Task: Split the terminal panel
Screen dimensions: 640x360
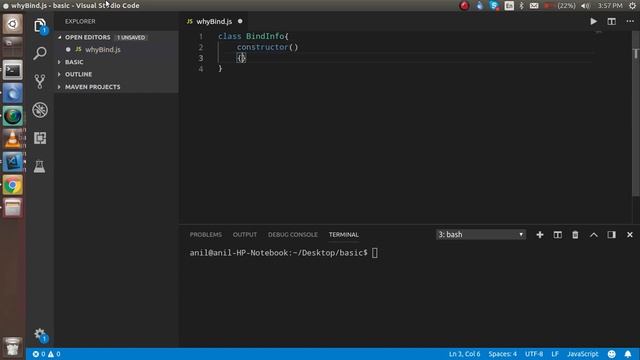Action: click(x=558, y=235)
